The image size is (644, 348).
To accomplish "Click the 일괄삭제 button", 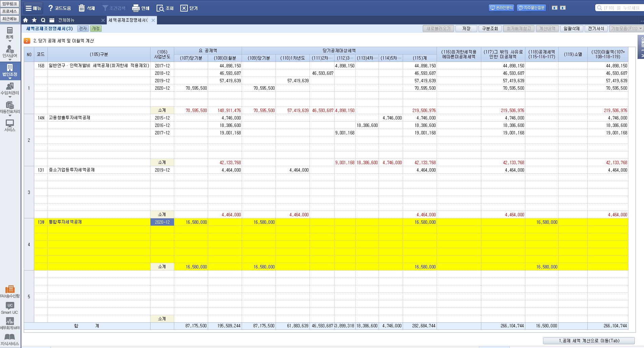I will pos(571,29).
